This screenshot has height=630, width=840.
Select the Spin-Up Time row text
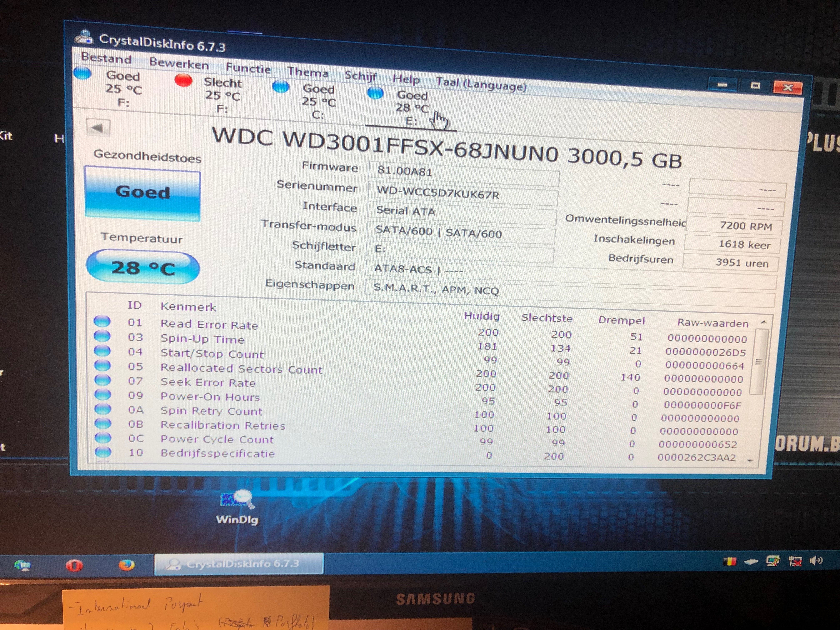tap(202, 339)
